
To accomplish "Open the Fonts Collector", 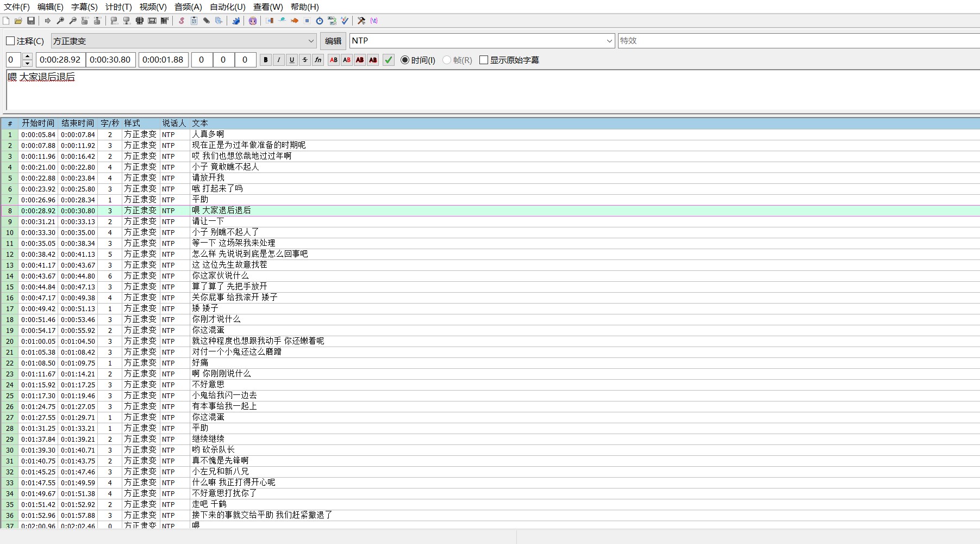I will [219, 21].
